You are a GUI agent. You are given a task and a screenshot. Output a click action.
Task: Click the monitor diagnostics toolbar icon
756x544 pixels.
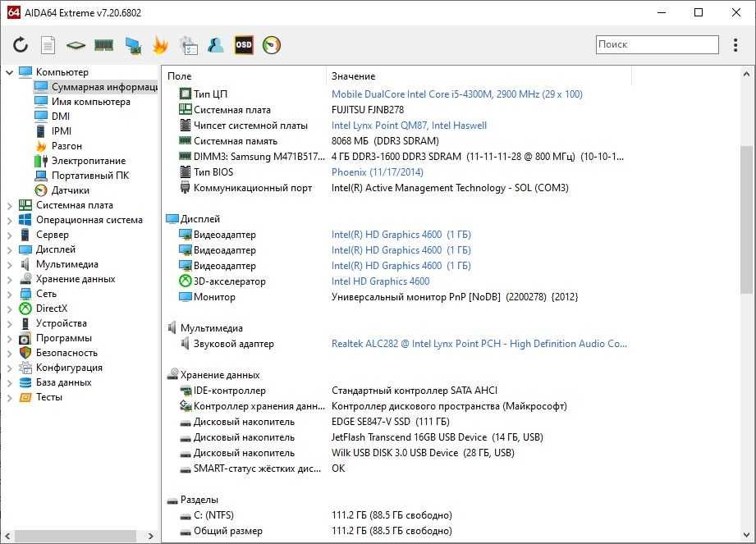tap(133, 45)
